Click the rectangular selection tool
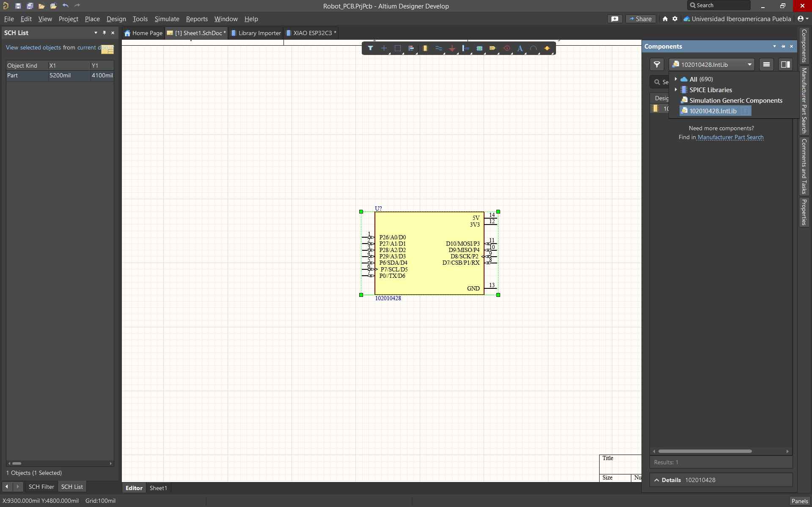 (397, 48)
